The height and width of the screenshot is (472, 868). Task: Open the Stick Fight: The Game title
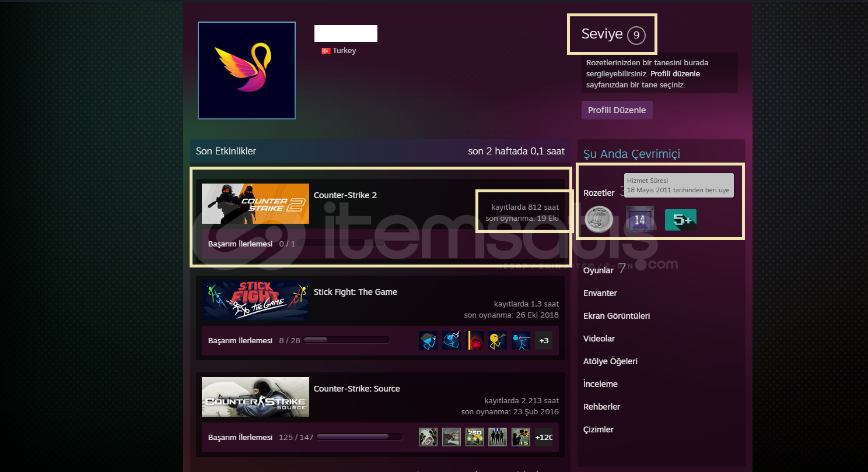(355, 292)
